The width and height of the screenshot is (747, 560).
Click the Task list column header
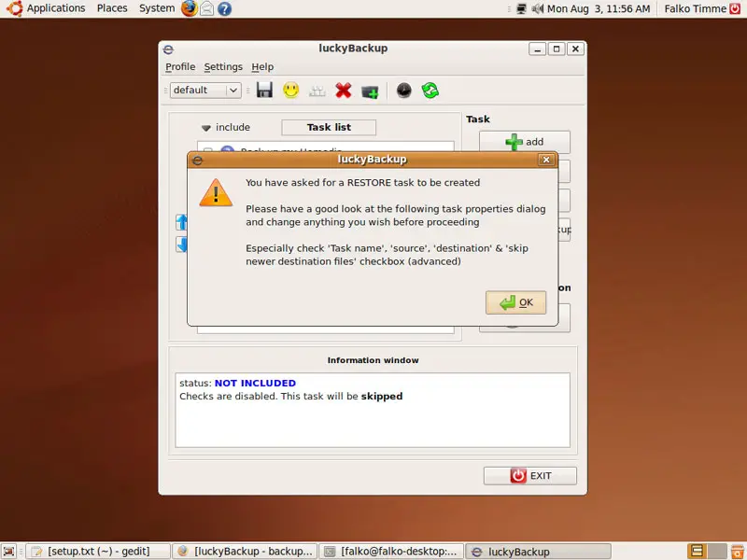click(x=329, y=127)
